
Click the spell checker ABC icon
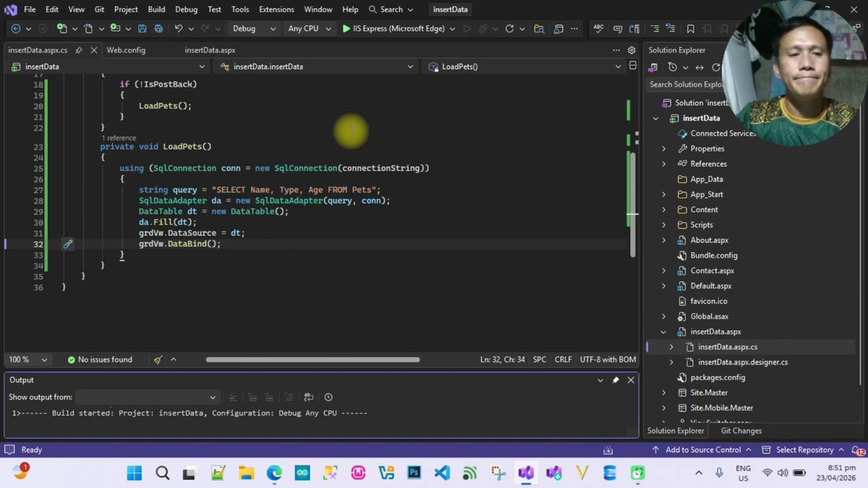pos(598,28)
